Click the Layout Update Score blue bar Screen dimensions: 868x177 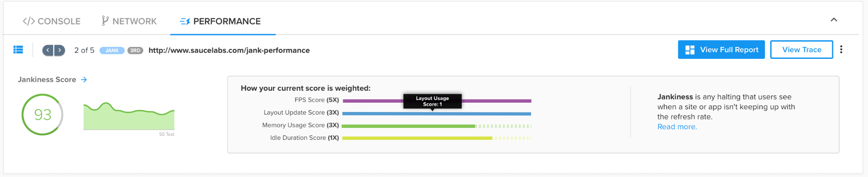(x=436, y=114)
